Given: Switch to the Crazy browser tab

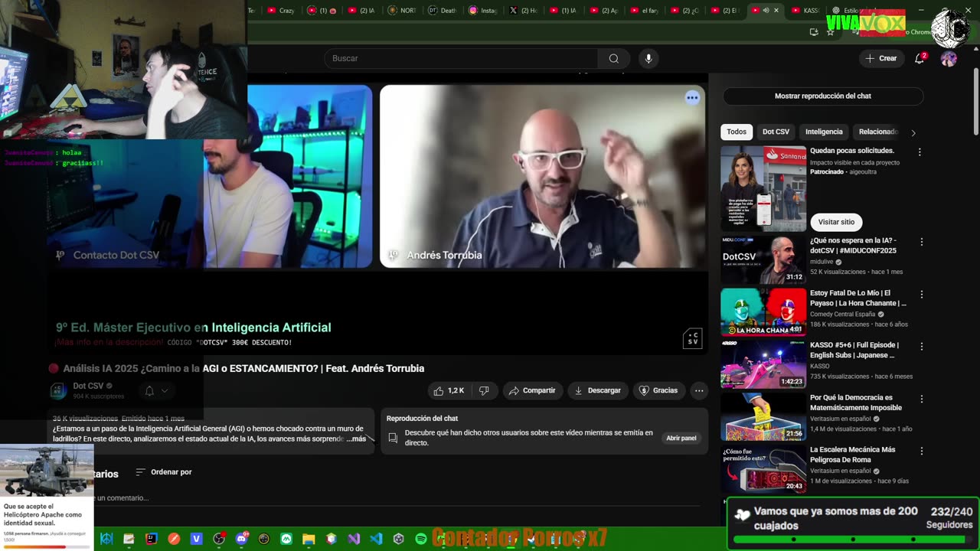Looking at the screenshot, I should [280, 10].
